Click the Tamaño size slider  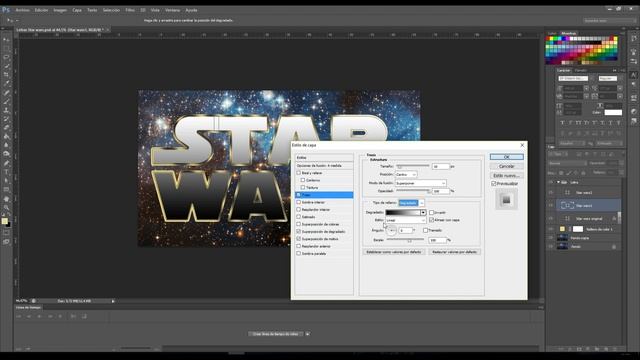coord(412,167)
